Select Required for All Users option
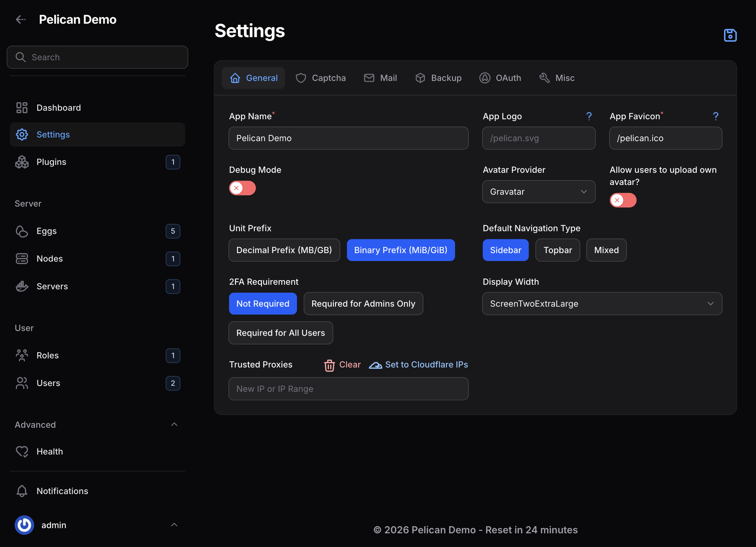The image size is (756, 547). point(281,333)
